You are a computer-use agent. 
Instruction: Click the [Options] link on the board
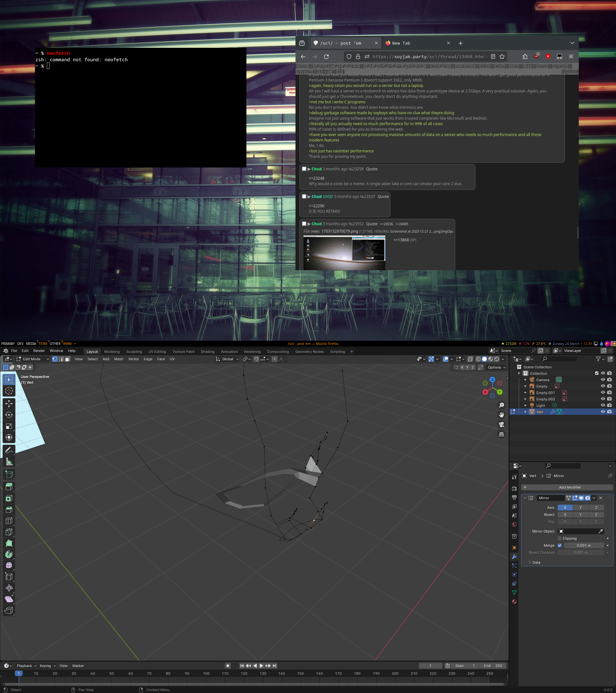(570, 72)
